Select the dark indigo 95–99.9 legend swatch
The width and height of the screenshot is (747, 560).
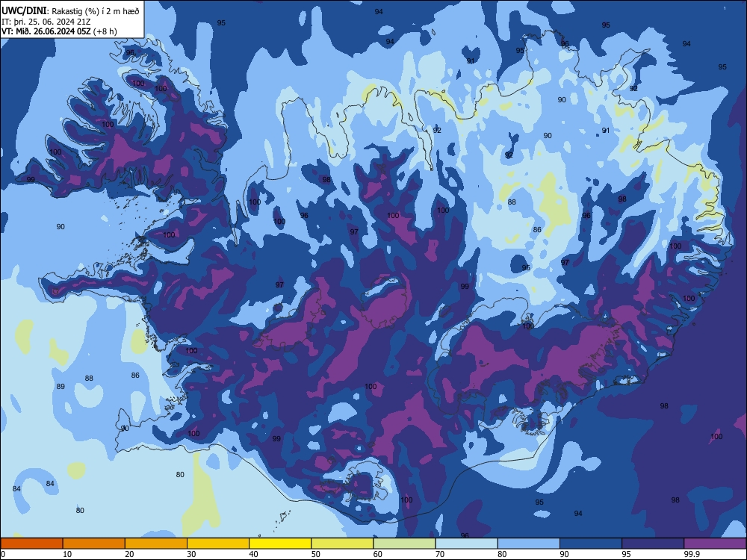coord(653,544)
